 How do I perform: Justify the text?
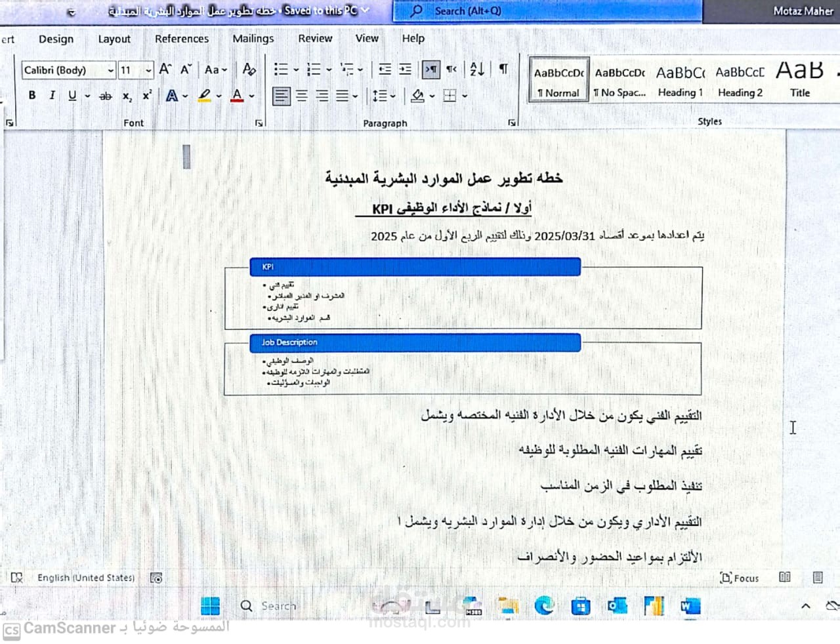click(343, 96)
